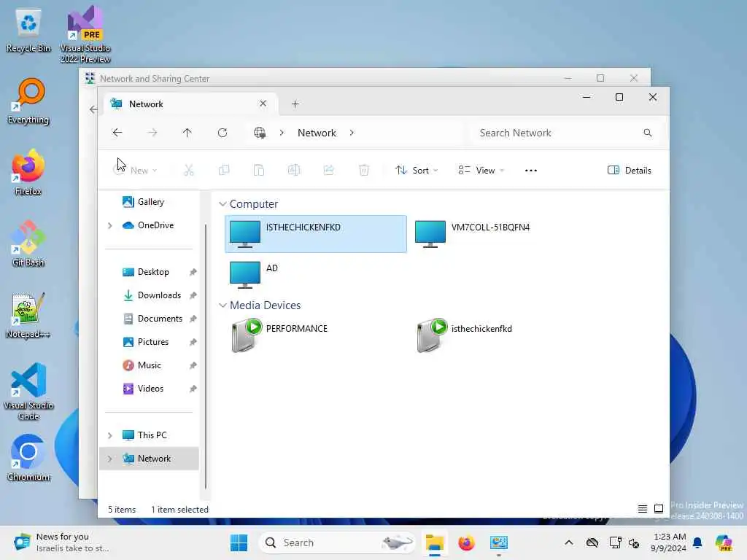The image size is (747, 560).
Task: Open Visual Studio 2022 Preview shortcut
Action: point(85,35)
